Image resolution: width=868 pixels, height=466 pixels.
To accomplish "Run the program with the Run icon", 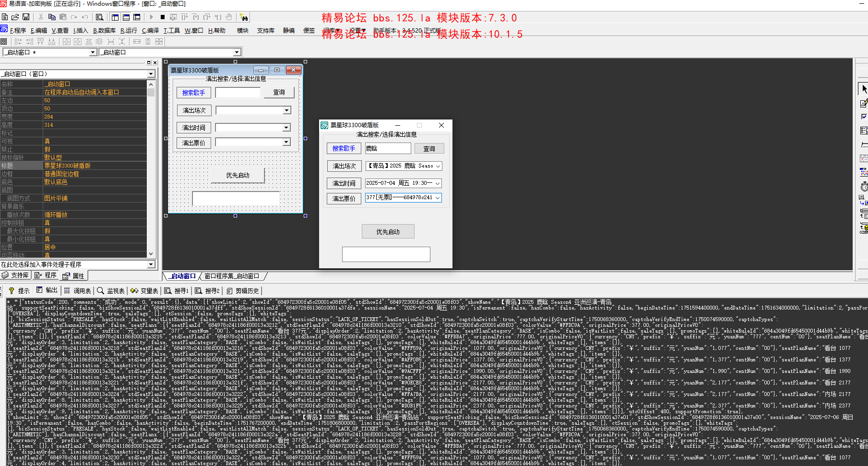I will pyautogui.click(x=151, y=16).
